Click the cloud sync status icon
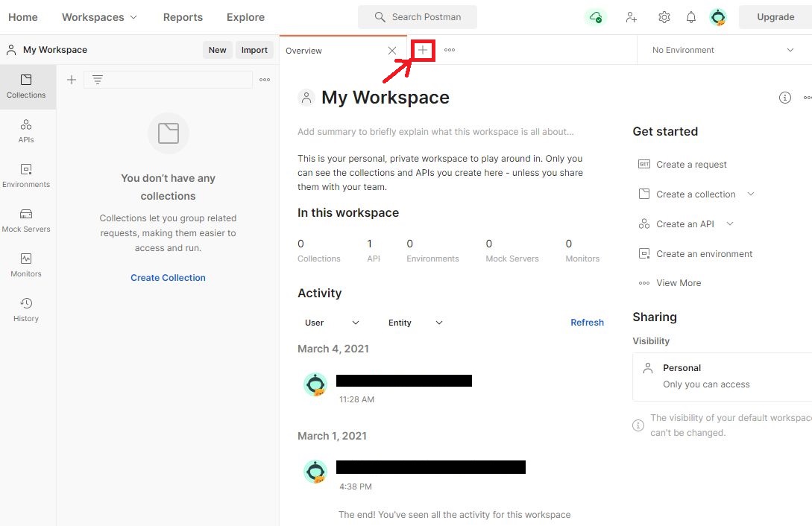Screen dimensions: 812x526 (x=596, y=17)
